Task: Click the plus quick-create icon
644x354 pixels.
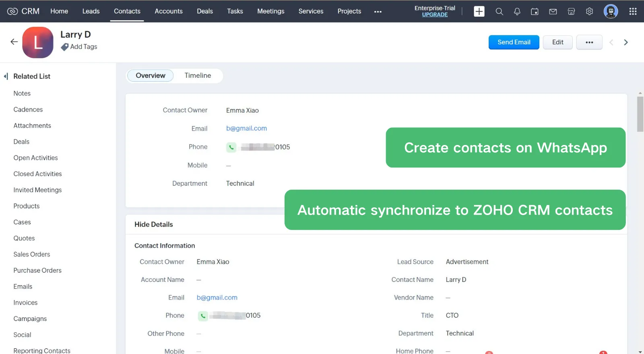Action: (479, 11)
